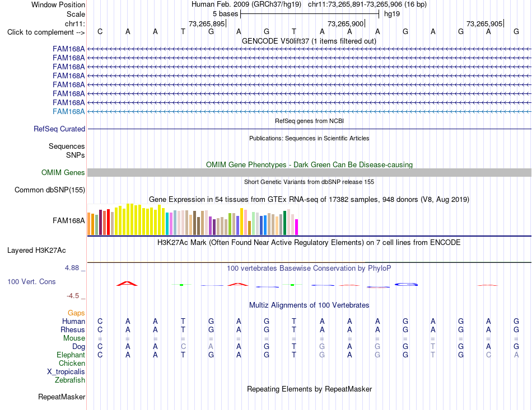Click the 73,265,895 coordinate marker

pos(207,23)
